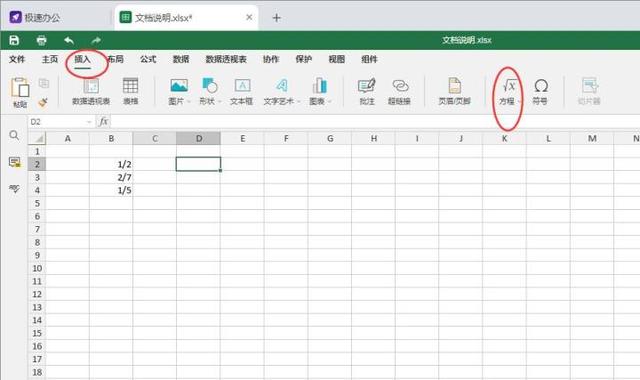Open the comments panel in left sidebar

14,162
